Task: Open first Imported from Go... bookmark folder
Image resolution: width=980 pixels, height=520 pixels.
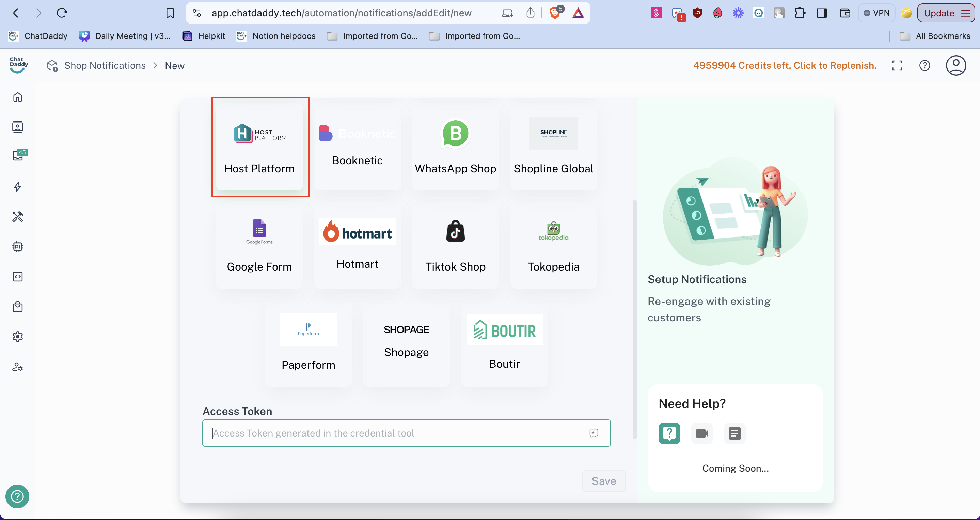Action: tap(373, 36)
